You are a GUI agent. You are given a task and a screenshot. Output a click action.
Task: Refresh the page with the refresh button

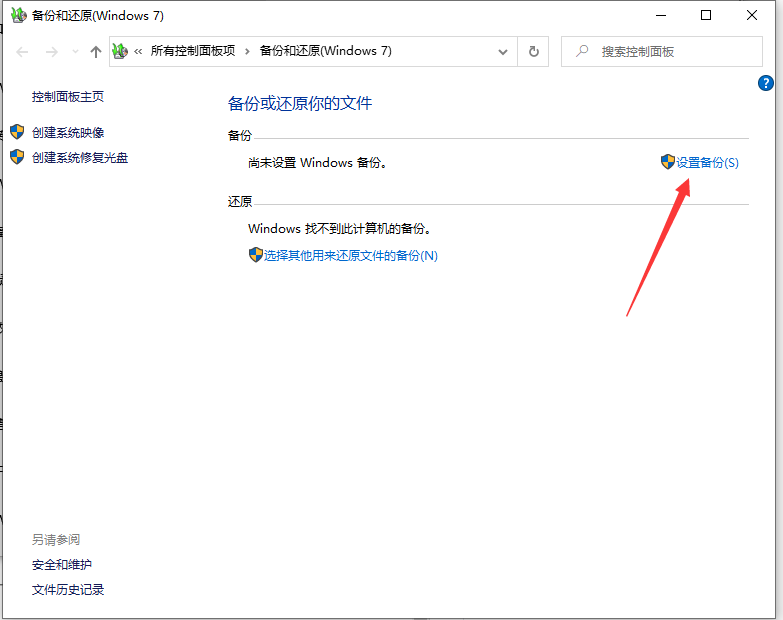coord(534,51)
